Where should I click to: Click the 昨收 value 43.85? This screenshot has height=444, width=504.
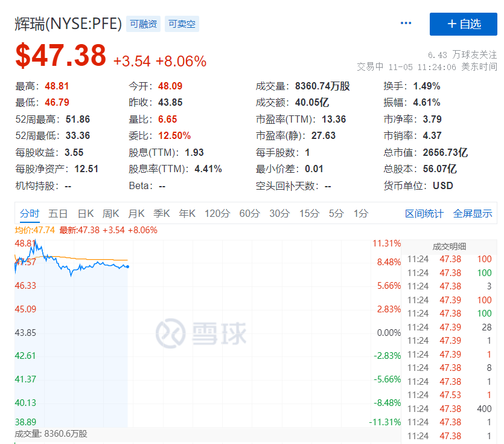click(170, 103)
